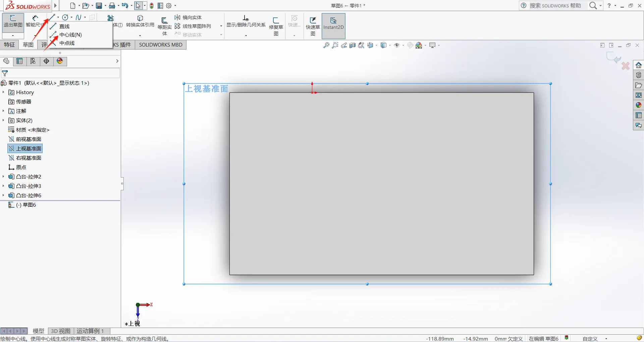Click the Rebuild traffic light icon
This screenshot has height=342, width=644.
(x=152, y=6)
